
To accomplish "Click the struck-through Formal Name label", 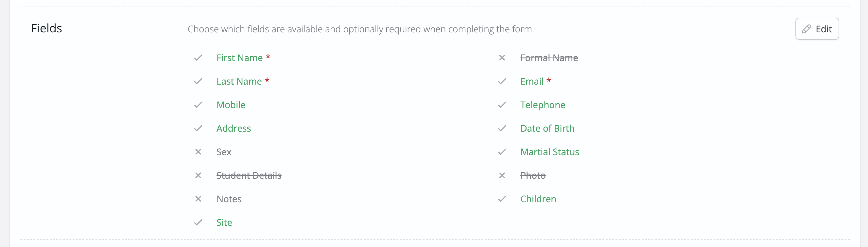I will tap(549, 58).
